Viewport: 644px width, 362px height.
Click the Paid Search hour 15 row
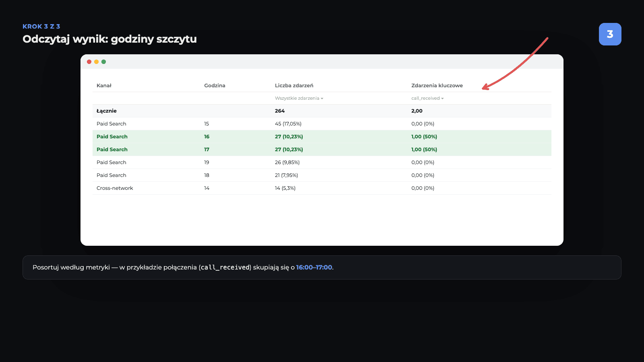pyautogui.click(x=322, y=124)
